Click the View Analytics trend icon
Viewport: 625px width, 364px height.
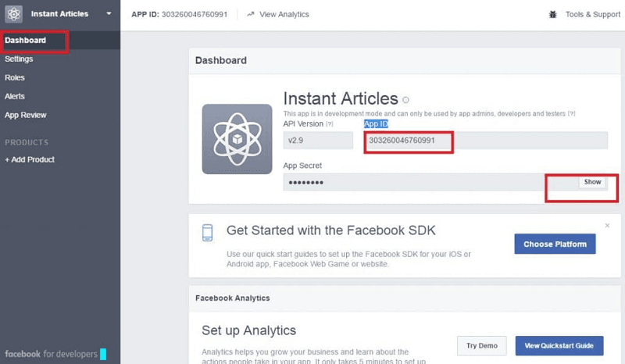(x=250, y=14)
